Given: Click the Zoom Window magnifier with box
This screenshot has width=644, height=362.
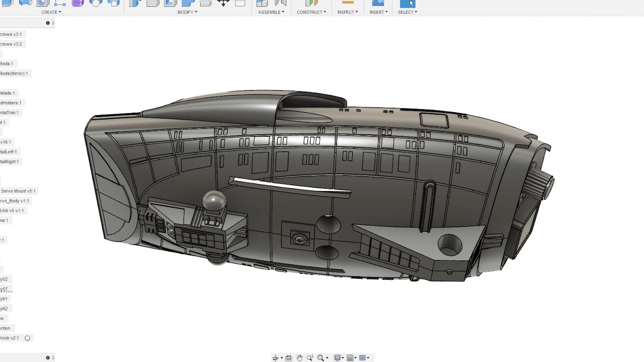Looking at the screenshot, I should [320, 358].
